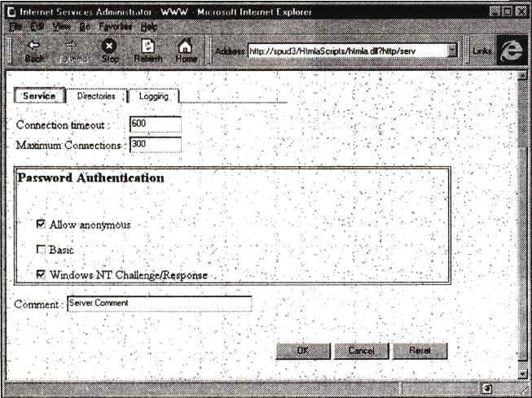Click the Maximum Connections input field
532x398 pixels.
155,144
